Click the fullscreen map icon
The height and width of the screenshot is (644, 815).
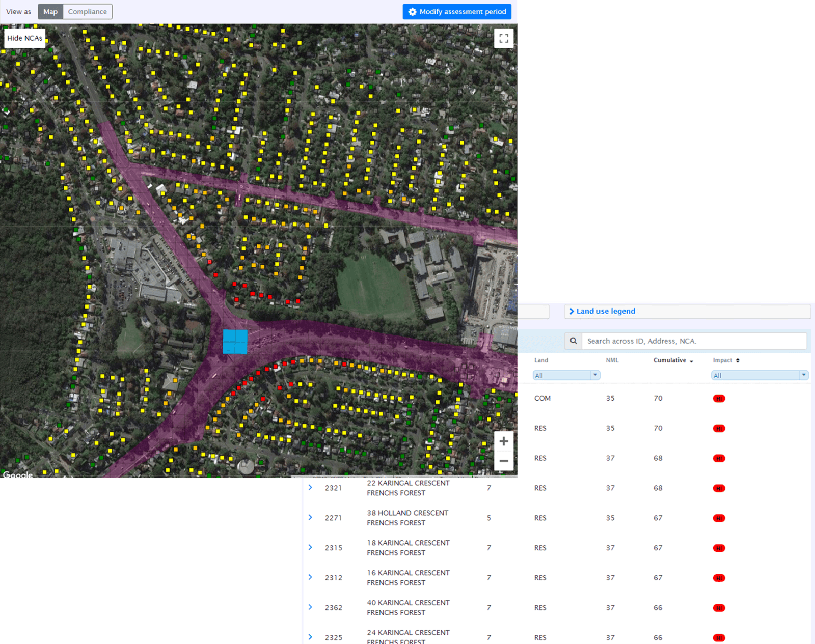click(x=503, y=38)
